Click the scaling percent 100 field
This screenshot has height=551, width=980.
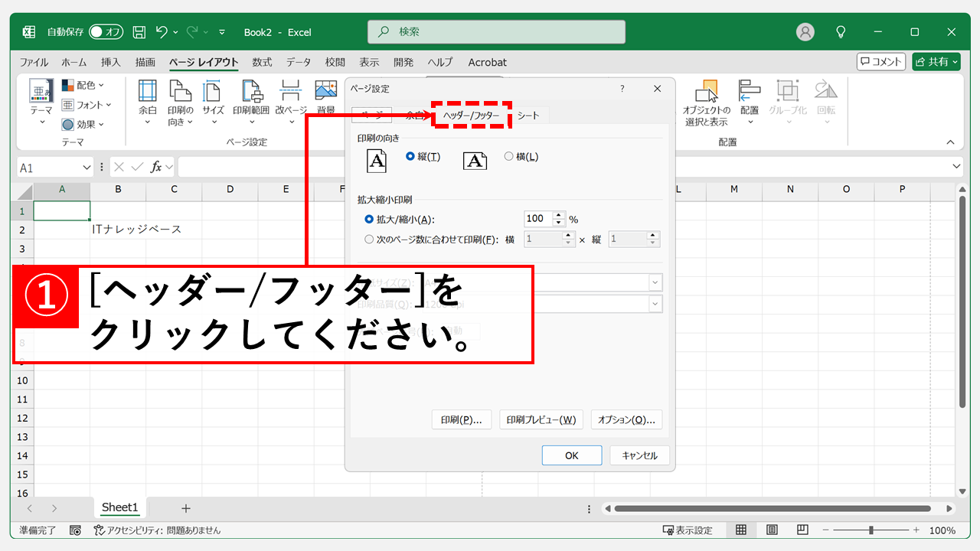(537, 219)
